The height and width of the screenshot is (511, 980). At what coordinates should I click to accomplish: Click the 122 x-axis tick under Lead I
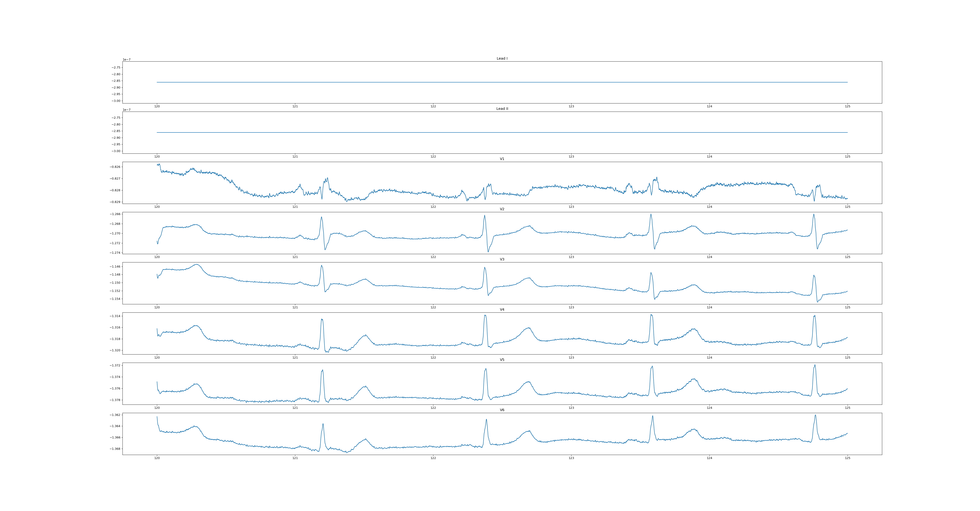tap(433, 106)
